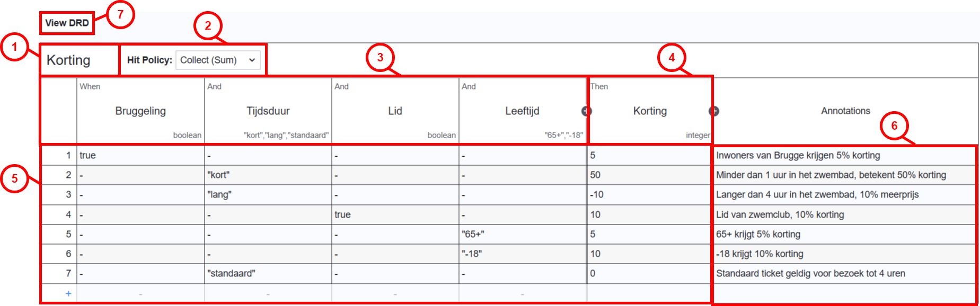Image resolution: width=980 pixels, height=306 pixels.
Task: Select the Lid input column header
Action: tap(395, 111)
